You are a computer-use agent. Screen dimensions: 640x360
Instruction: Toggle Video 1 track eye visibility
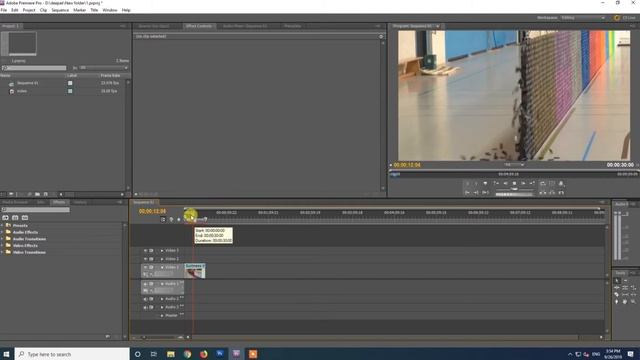145,267
